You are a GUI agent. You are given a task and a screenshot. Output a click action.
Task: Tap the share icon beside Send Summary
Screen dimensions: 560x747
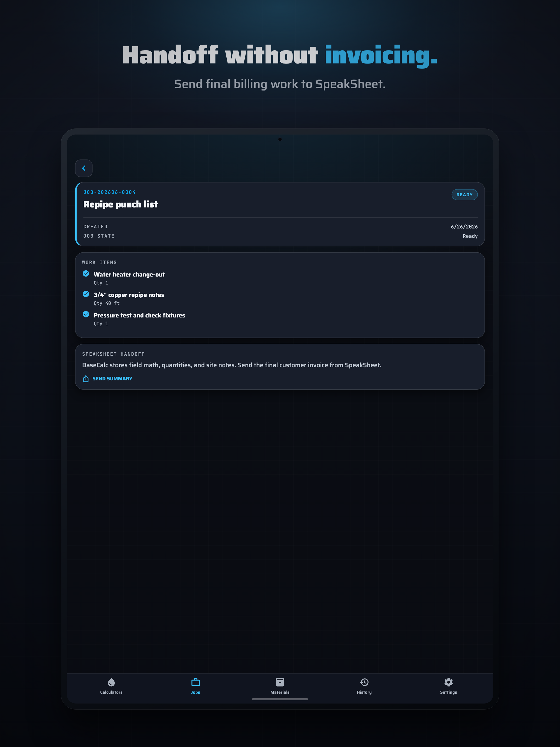coord(86,379)
